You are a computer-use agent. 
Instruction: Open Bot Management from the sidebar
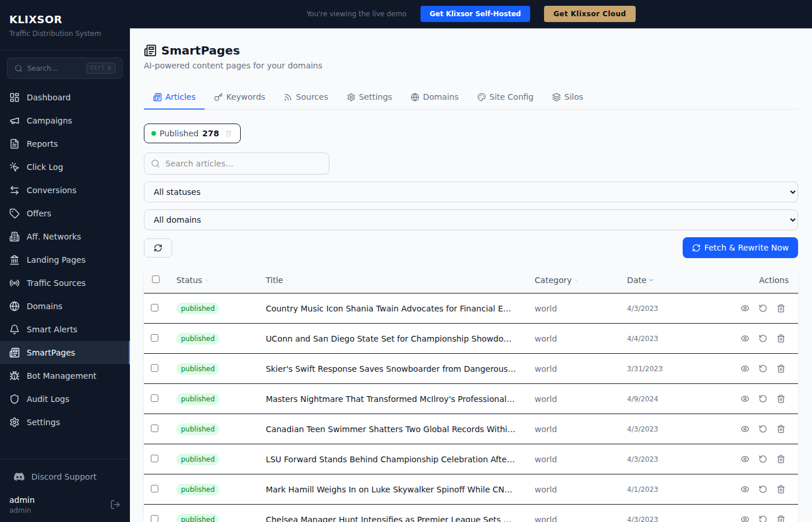(x=61, y=376)
